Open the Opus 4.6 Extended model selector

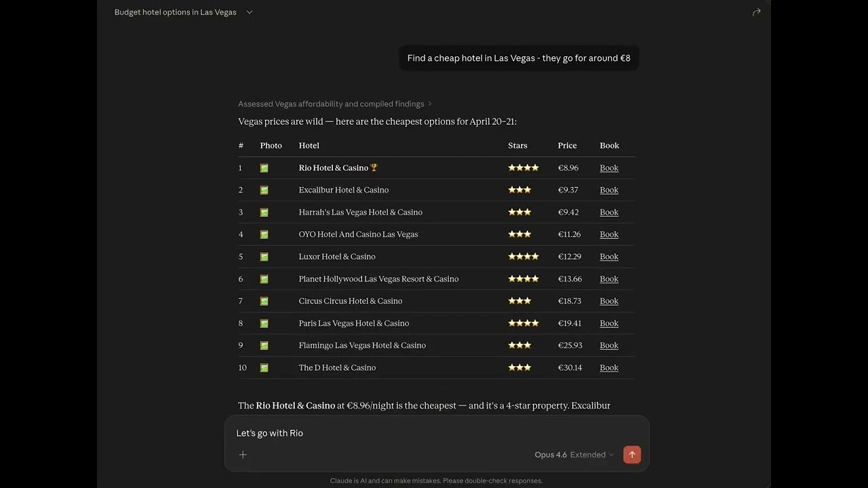[x=574, y=455]
